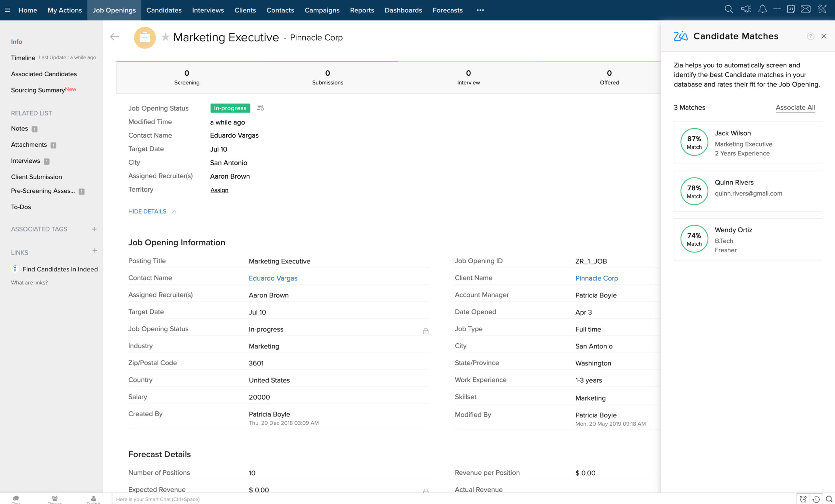Click the Assign territory link
Image resolution: width=835 pixels, height=504 pixels.
219,190
